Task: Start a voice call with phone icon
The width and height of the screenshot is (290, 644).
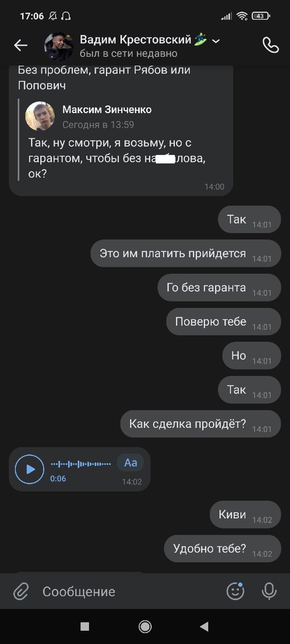Action: 271,45
